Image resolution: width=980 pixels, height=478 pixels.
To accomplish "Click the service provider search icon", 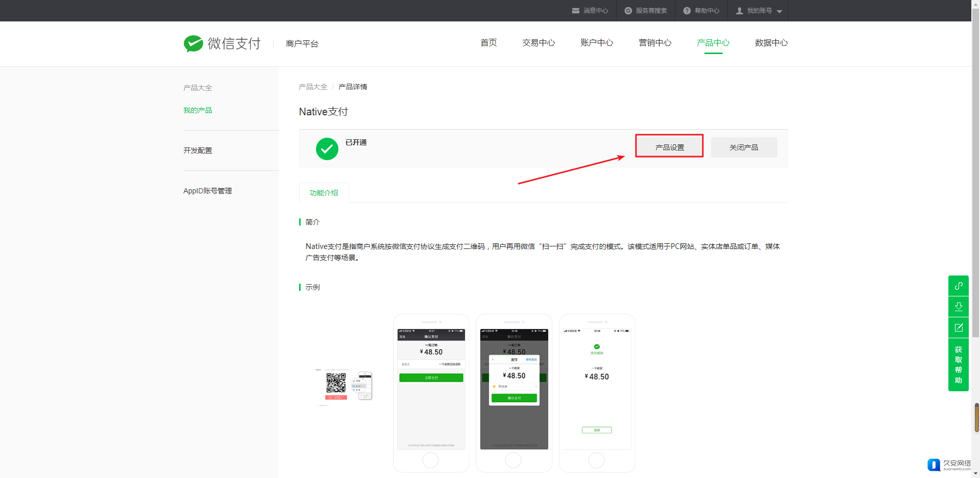I will pos(628,11).
